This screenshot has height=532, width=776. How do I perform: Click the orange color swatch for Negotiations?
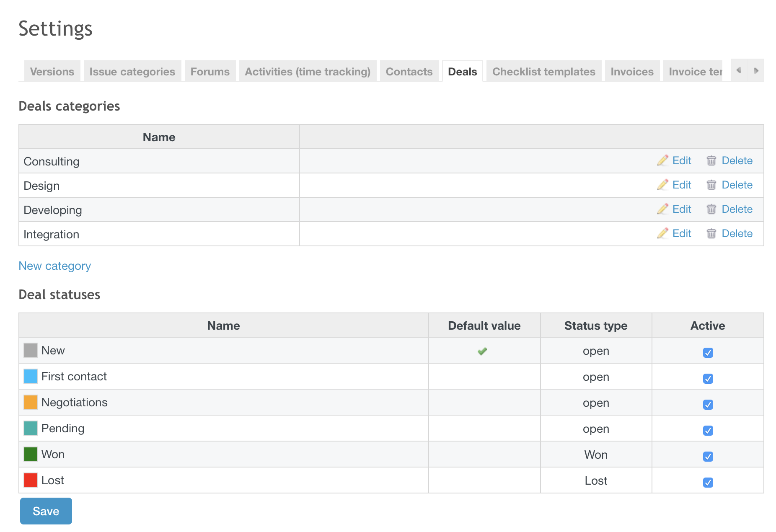30,402
